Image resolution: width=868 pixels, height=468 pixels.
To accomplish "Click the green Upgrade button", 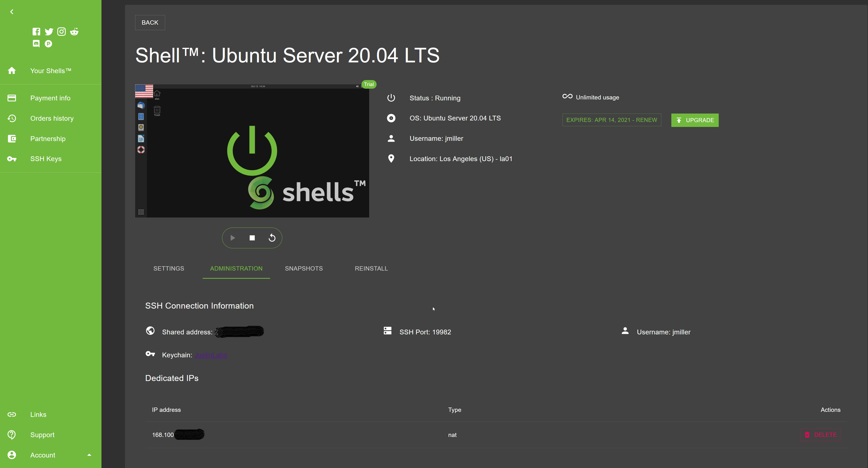I will point(695,120).
